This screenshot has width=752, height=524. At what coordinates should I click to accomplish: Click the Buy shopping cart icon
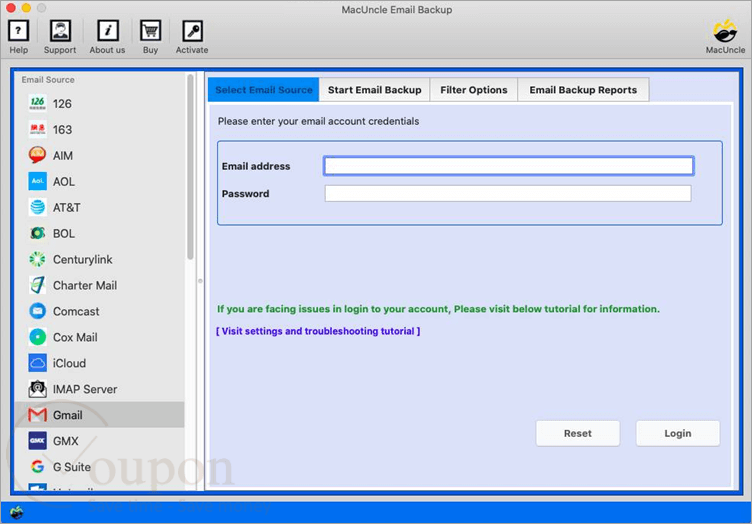pos(151,31)
